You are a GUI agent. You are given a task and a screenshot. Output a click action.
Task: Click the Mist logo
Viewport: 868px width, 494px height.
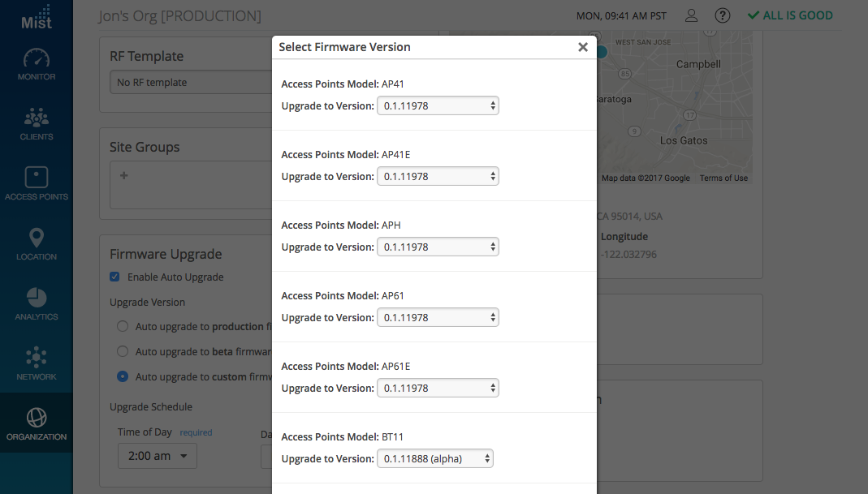tap(37, 17)
